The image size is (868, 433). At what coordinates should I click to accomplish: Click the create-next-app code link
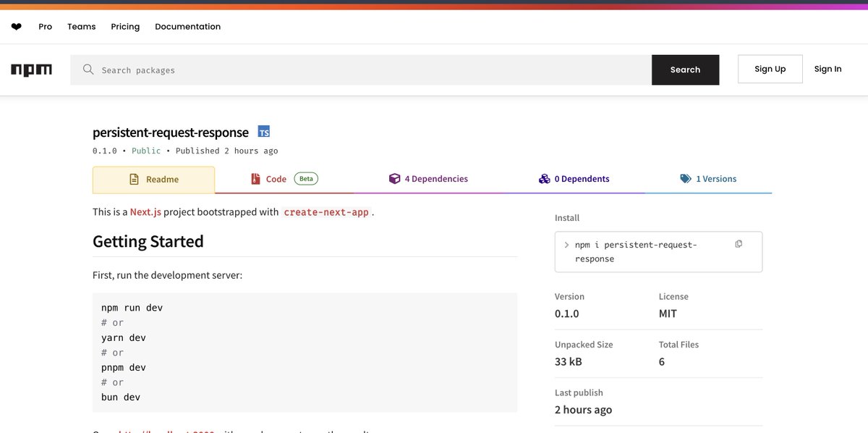[326, 212]
